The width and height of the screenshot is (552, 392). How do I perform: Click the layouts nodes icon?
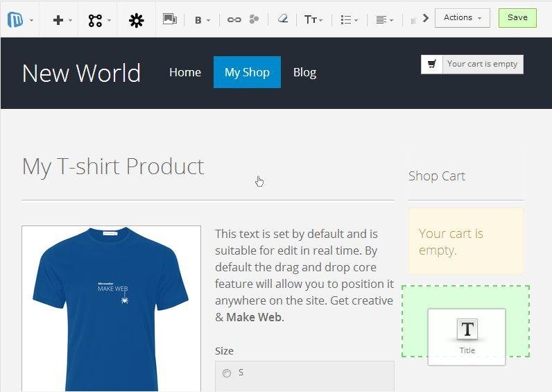point(95,20)
